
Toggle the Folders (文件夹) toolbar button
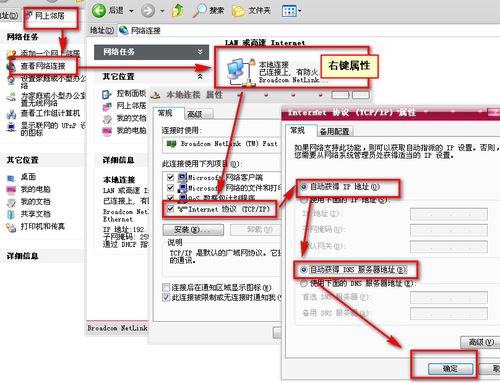(x=251, y=11)
